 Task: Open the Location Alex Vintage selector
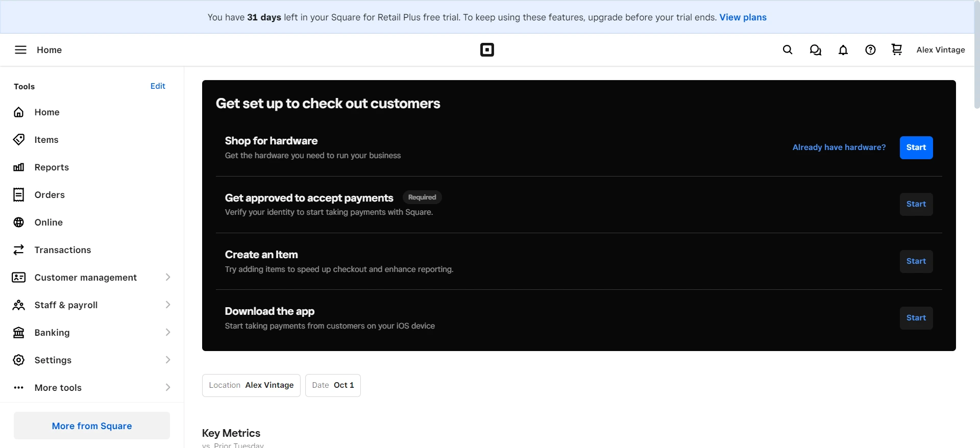(251, 385)
